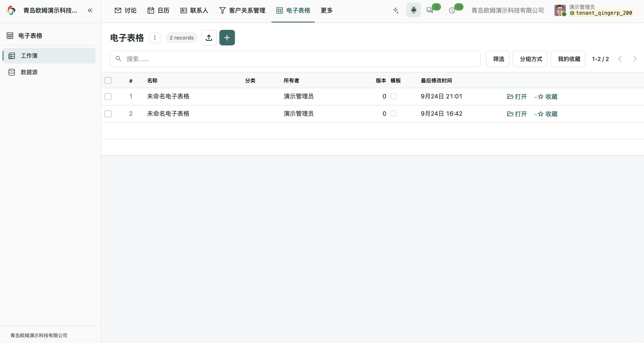Open the chat messages icon
The width and height of the screenshot is (644, 343).
coord(430,10)
